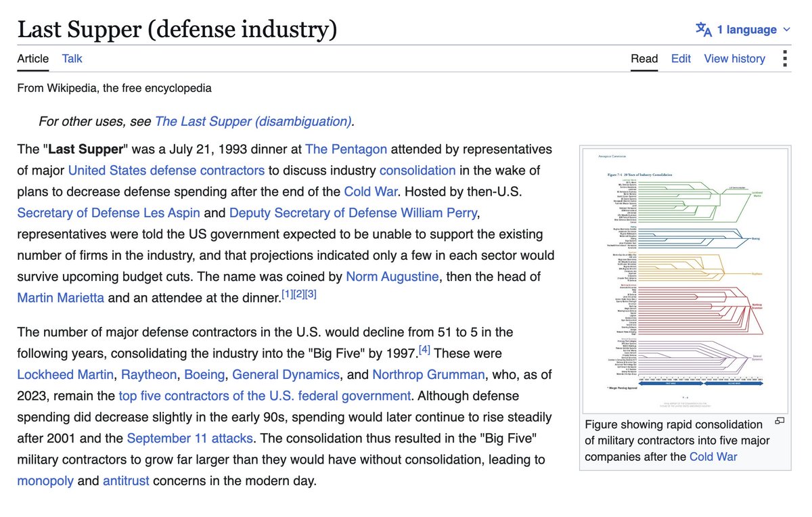Open the Edit tab

coord(681,59)
